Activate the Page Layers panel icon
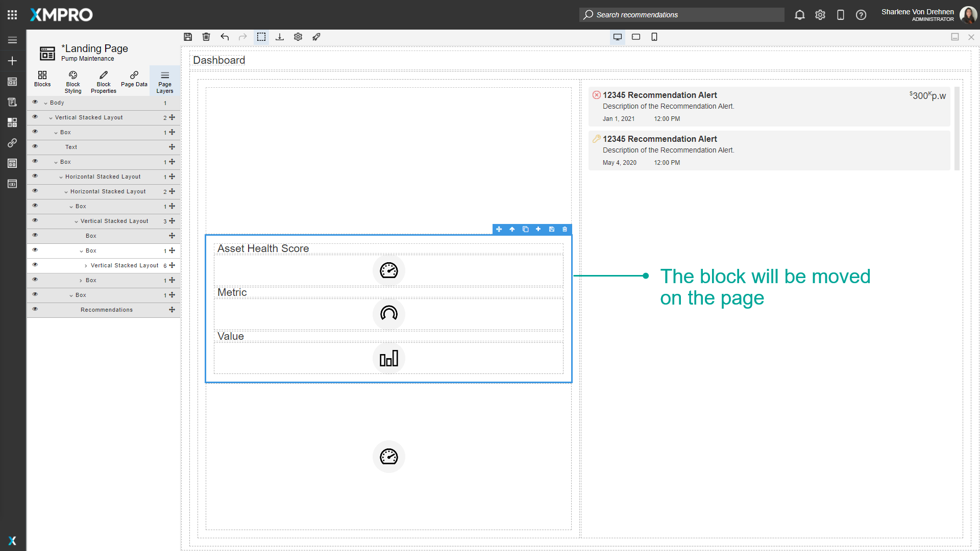This screenshot has width=980, height=551. 164,81
